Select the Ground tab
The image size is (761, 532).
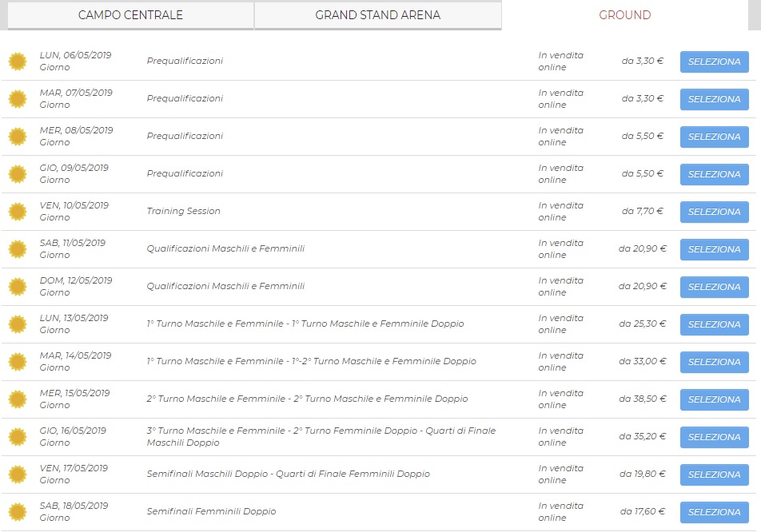tap(624, 15)
